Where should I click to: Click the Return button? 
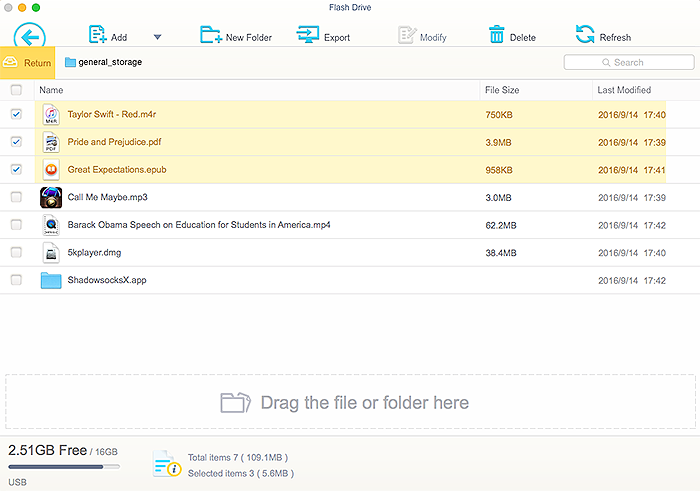pos(27,62)
